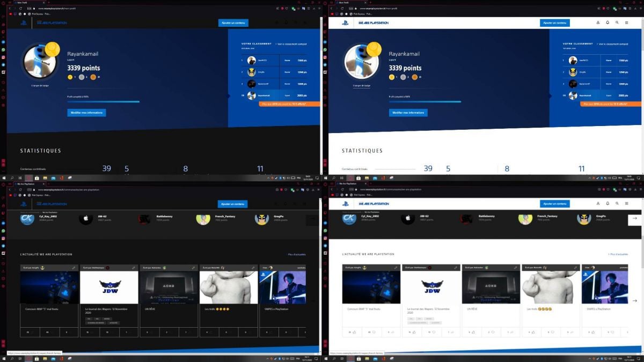The width and height of the screenshot is (644, 362).
Task: Click the gold medal count on light-mode profile page
Action: [x=394, y=77]
